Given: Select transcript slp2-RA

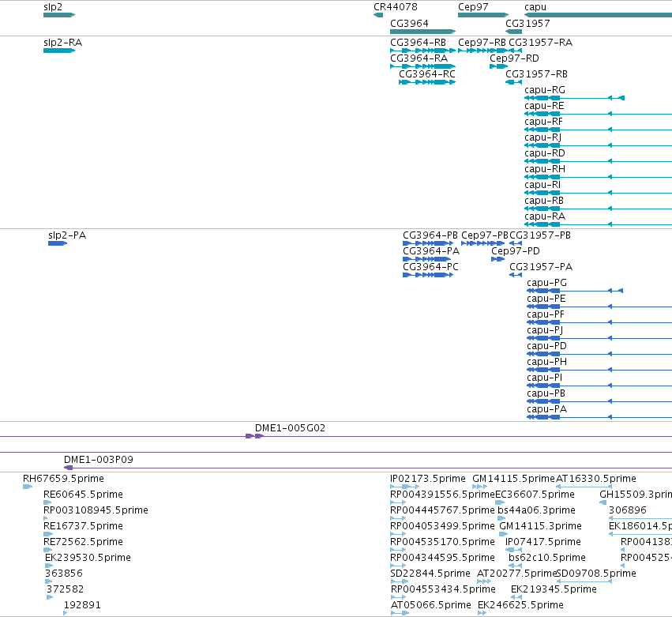Looking at the screenshot, I should click(59, 51).
